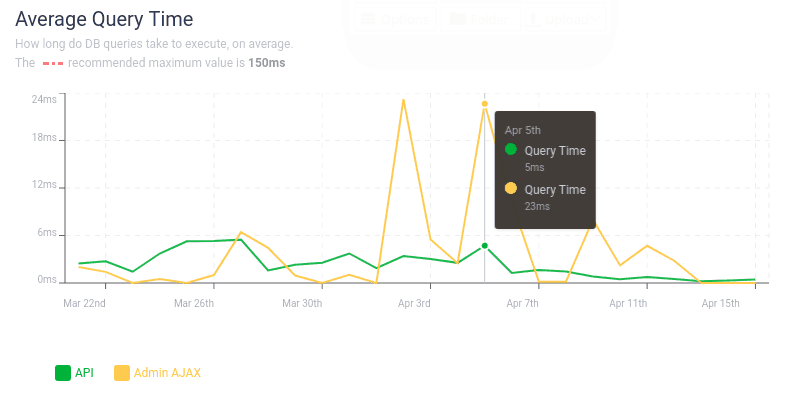The width and height of the screenshot is (791, 399).
Task: Click the Apr 5th tooltip header
Action: pyautogui.click(x=523, y=130)
